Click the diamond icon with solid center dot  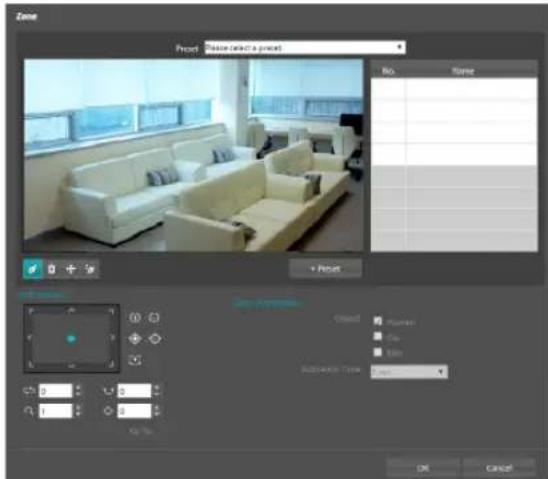pyautogui.click(x=135, y=339)
